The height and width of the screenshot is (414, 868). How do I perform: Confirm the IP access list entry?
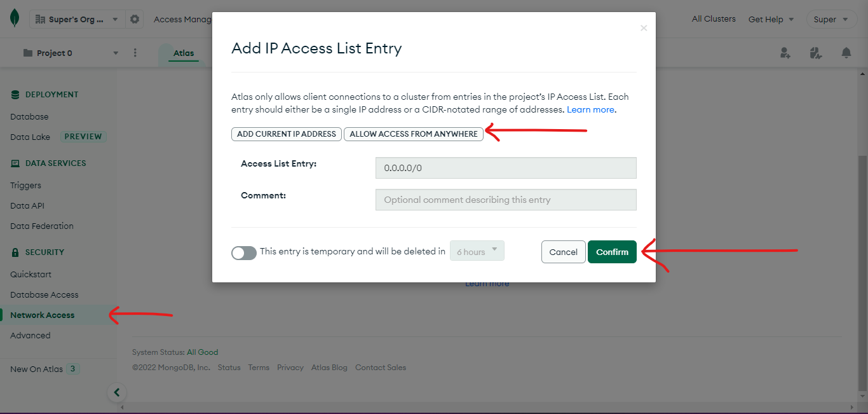pos(612,252)
